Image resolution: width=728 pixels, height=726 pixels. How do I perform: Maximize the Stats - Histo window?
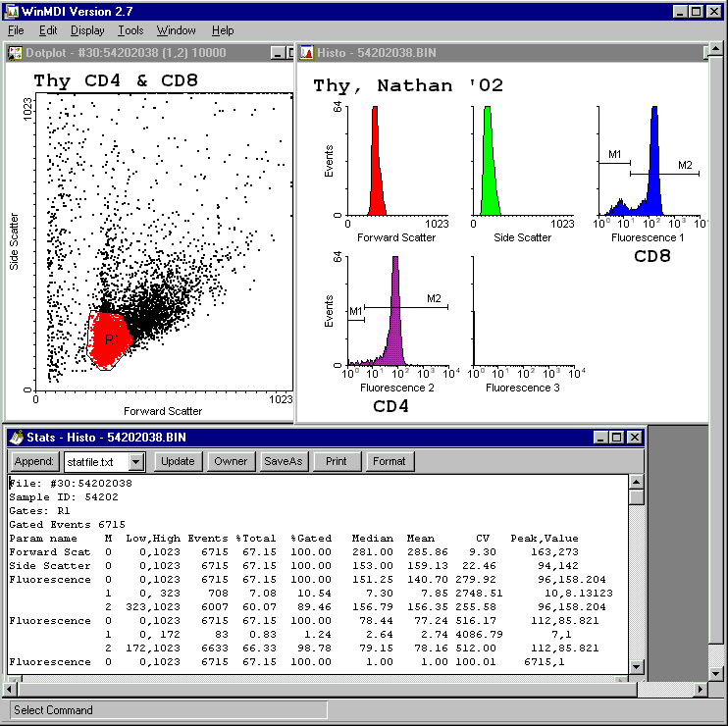[x=616, y=437]
